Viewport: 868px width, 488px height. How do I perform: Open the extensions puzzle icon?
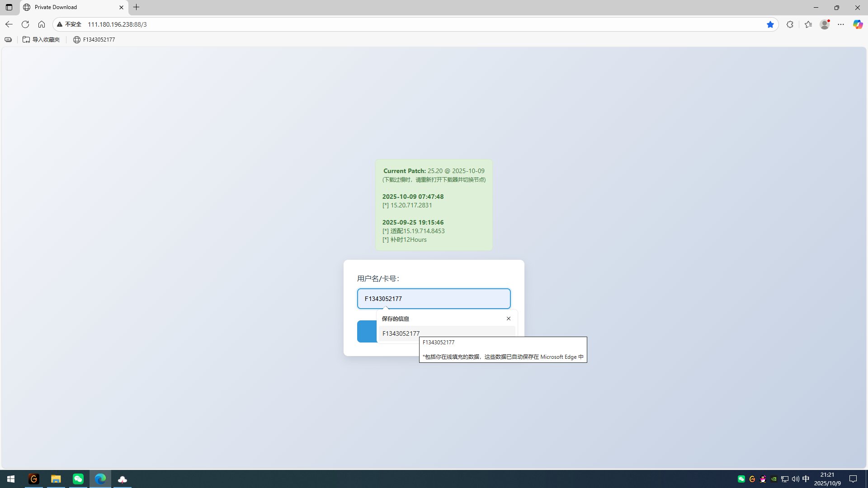[x=790, y=24]
